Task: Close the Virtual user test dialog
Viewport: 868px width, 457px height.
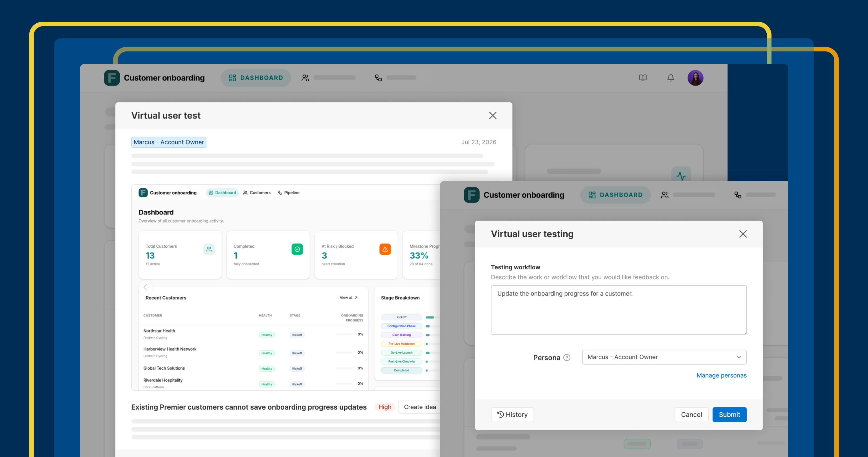Action: pyautogui.click(x=493, y=116)
